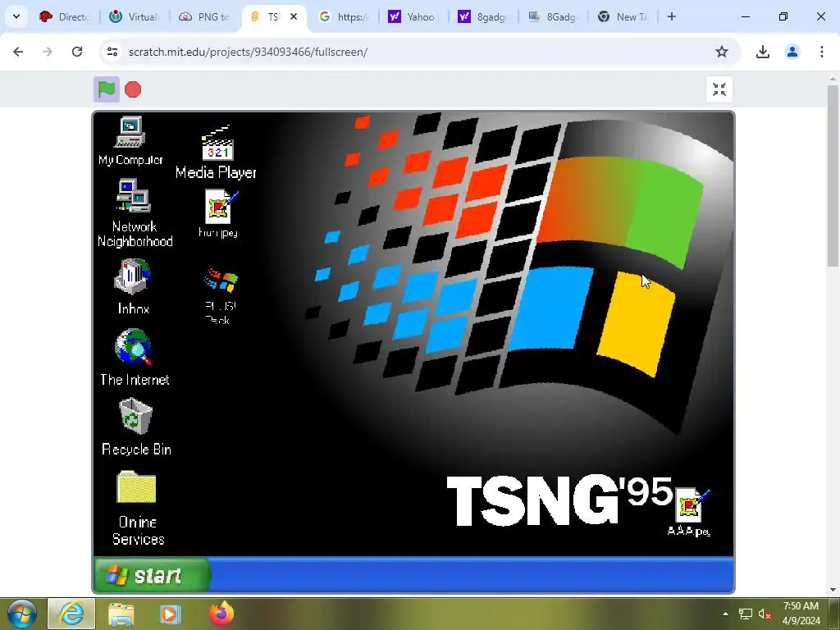
Task: Switch to the New Tab tab
Action: pos(623,16)
